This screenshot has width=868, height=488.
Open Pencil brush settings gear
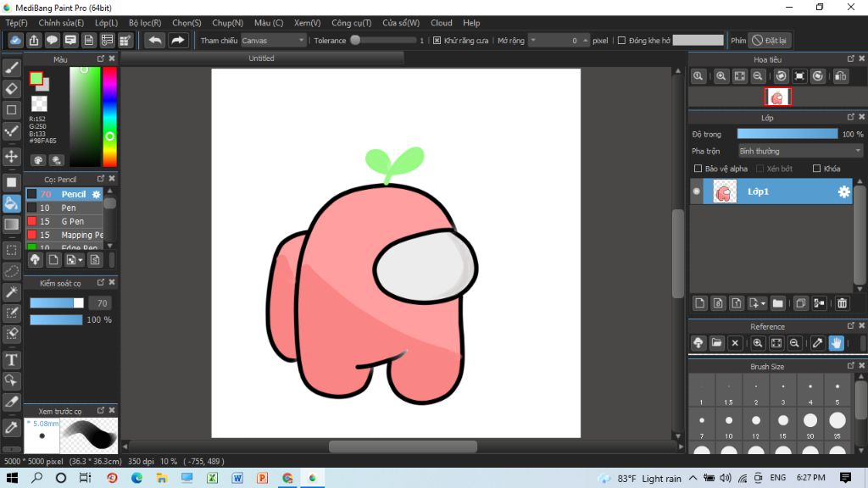click(x=97, y=194)
